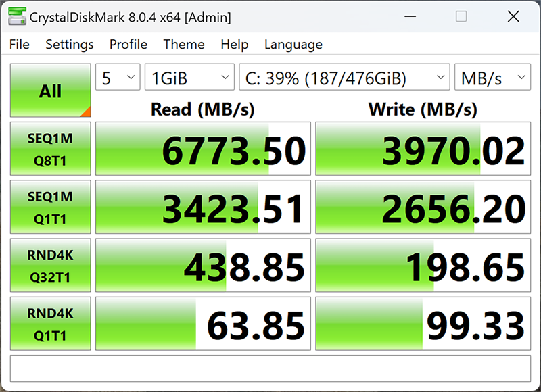Select the 3970.02 write result

(x=423, y=149)
